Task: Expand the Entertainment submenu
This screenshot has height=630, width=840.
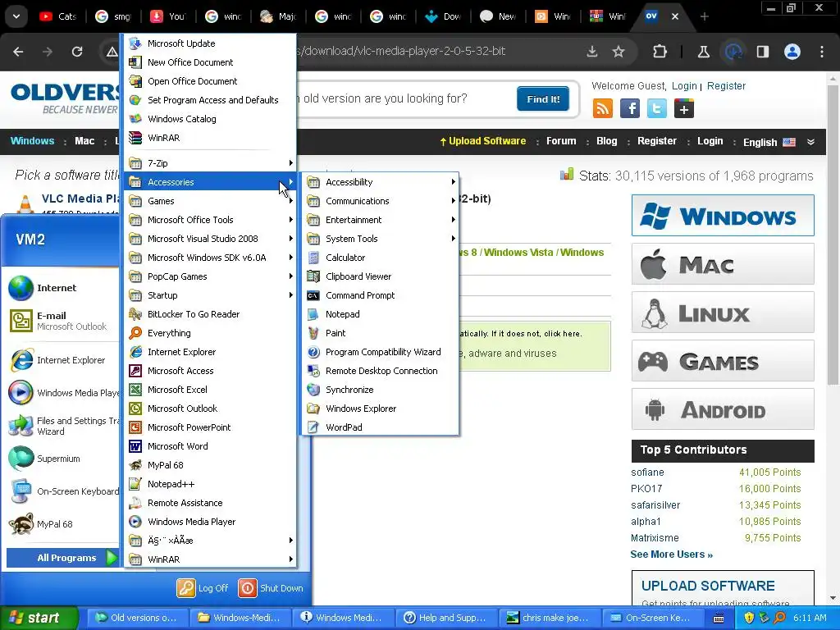Action: (x=380, y=220)
